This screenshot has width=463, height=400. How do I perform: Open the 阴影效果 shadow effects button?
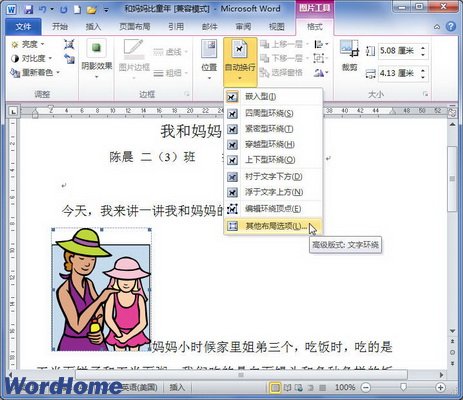pos(97,59)
